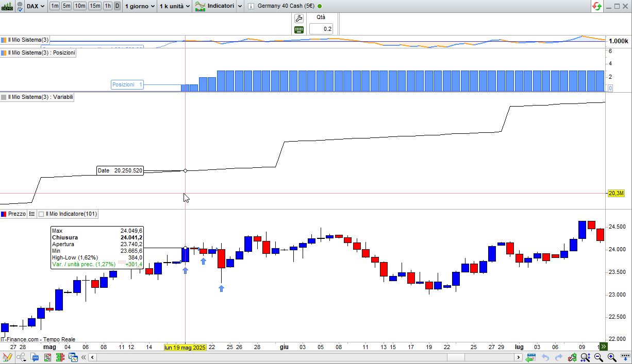
Task: Switch to the 1h timeframe
Action: [x=107, y=6]
